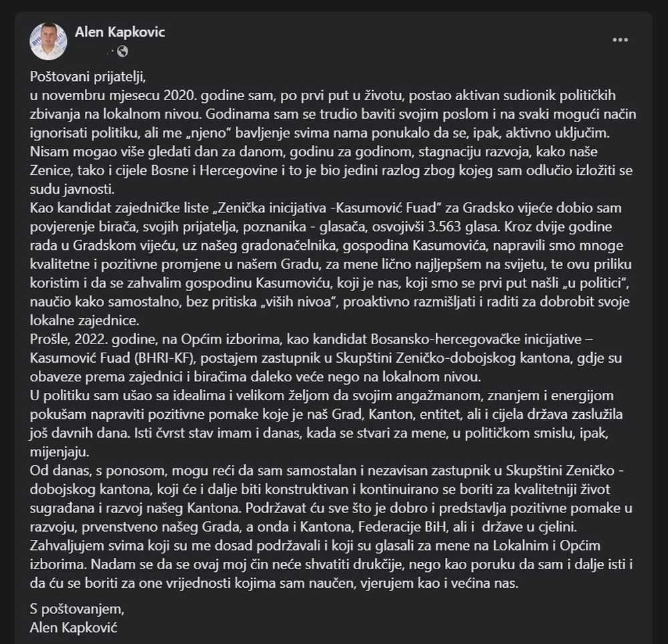Screen dimensions: 668x644
Task: Open the three-dot post options menu
Action: pyautogui.click(x=620, y=40)
